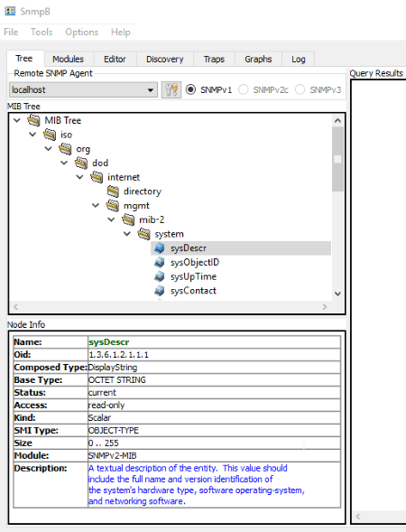Screen dimensions: 406x532
Task: Open the Help menu
Action: point(120,32)
